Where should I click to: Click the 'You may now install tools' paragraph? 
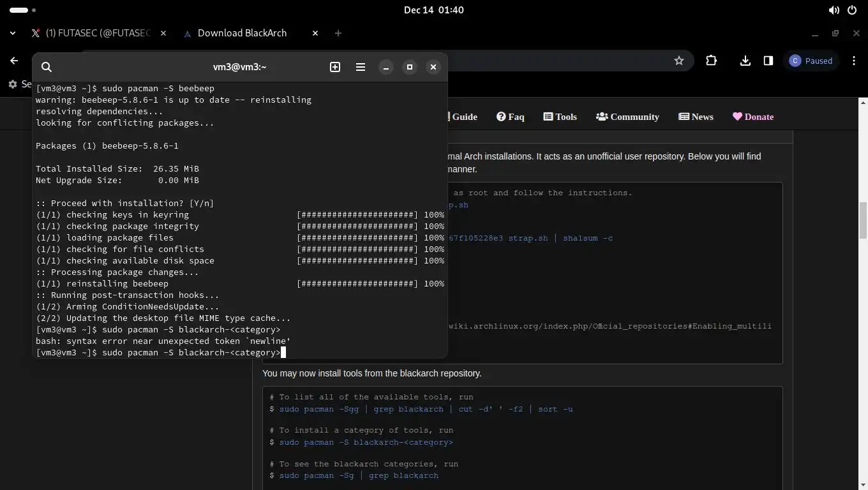click(372, 373)
